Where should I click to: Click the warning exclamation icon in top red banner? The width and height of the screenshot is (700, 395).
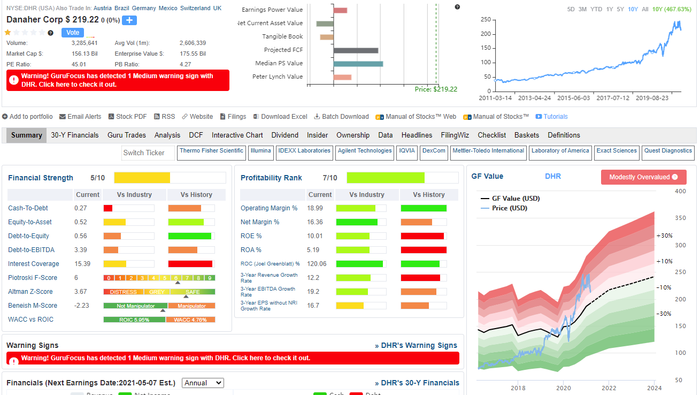pyautogui.click(x=14, y=80)
